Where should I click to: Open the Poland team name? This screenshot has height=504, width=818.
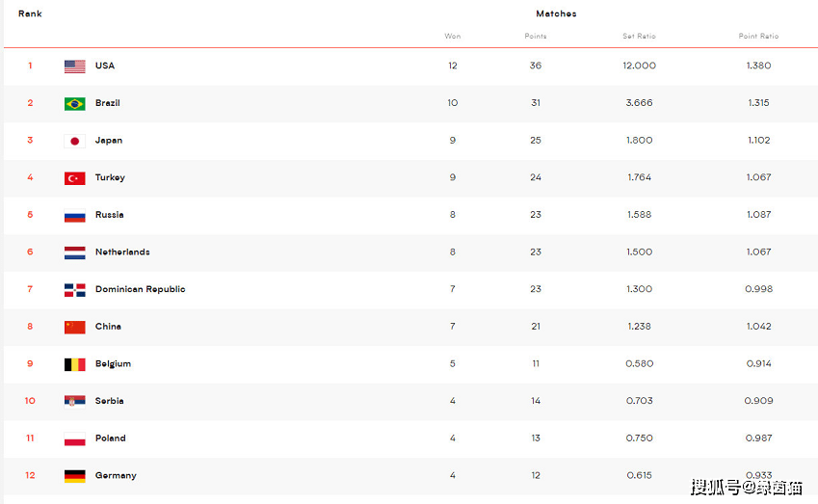[111, 438]
